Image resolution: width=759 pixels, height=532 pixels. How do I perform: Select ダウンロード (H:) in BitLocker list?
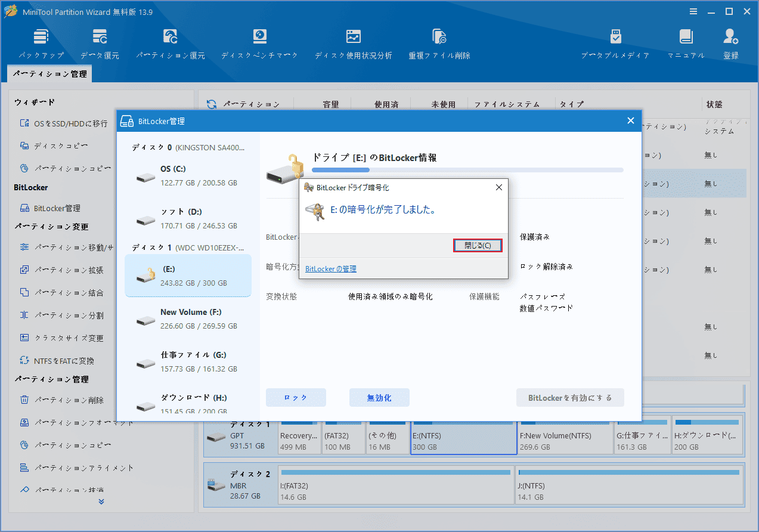[x=188, y=404]
